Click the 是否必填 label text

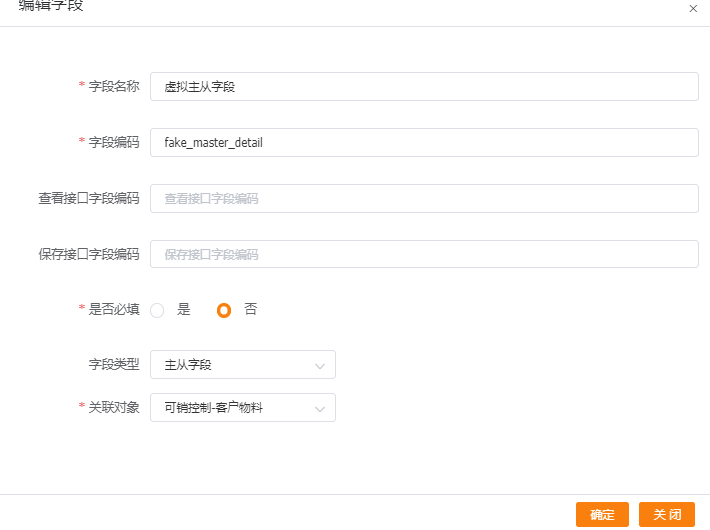(x=114, y=309)
